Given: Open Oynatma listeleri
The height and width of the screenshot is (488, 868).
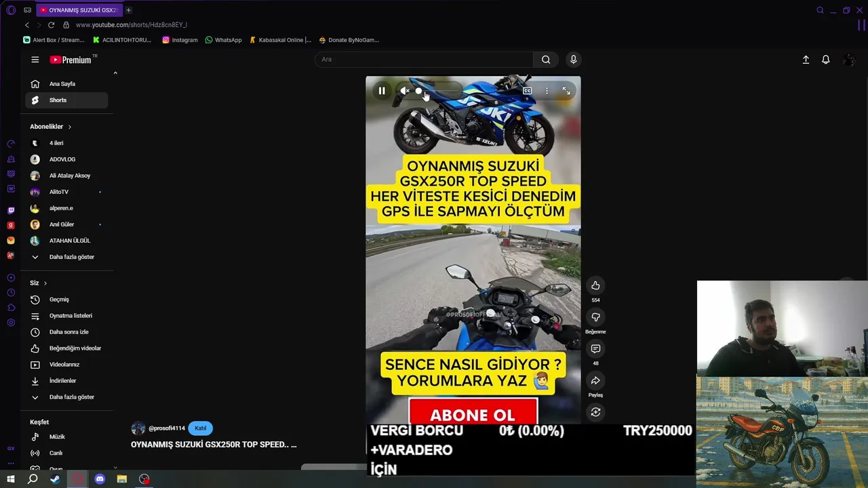Looking at the screenshot, I should 66,316.
